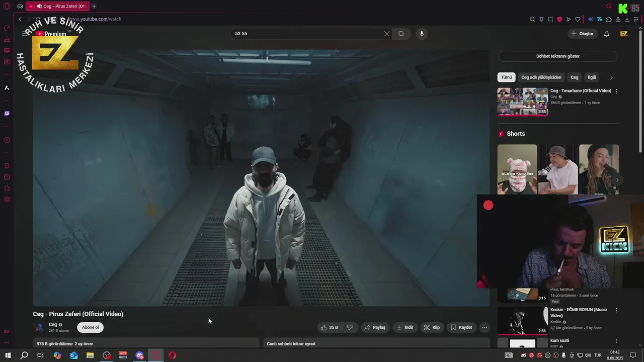Dislike the video

350,327
